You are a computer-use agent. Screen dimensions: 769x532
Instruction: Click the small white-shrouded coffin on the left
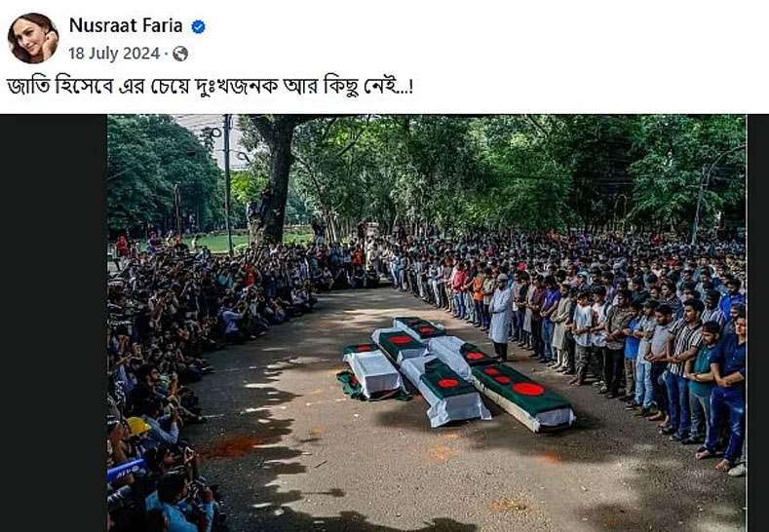[x=373, y=371]
